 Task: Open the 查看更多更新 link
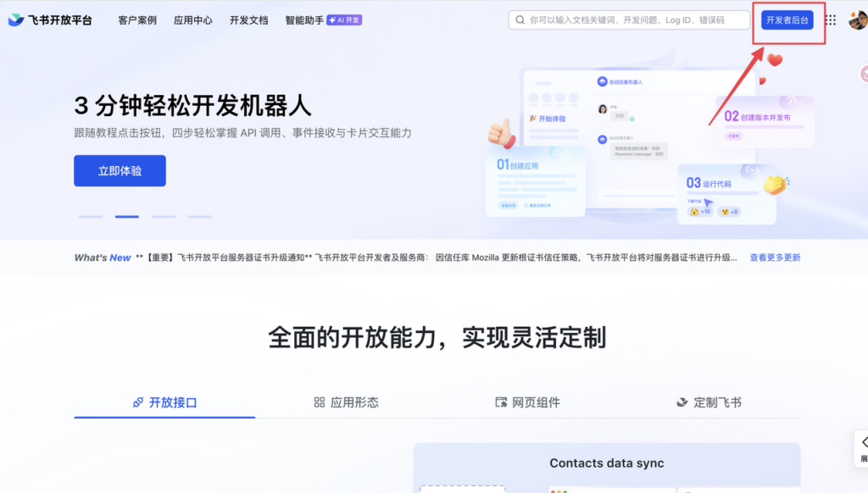pyautogui.click(x=775, y=258)
